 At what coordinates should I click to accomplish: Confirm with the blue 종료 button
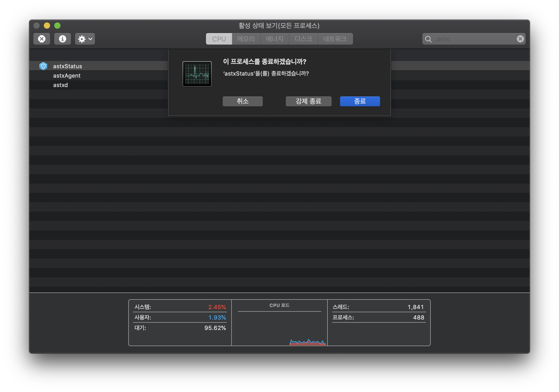point(360,101)
